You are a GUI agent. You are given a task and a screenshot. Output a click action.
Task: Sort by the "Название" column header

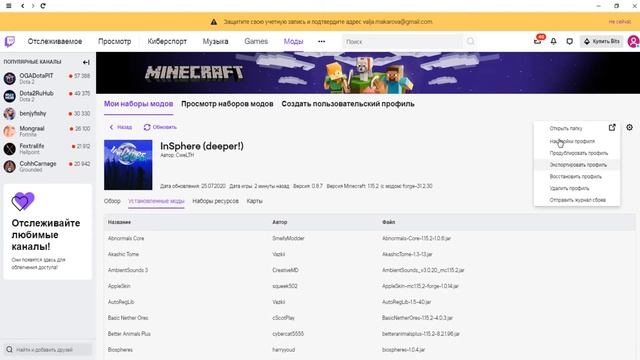(119, 222)
